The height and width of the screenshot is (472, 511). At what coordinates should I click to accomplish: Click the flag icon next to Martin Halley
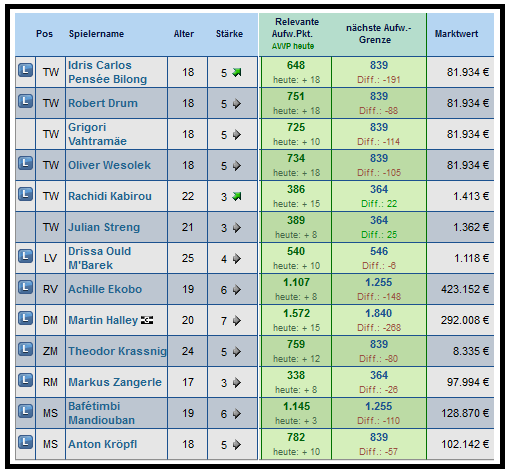(147, 320)
